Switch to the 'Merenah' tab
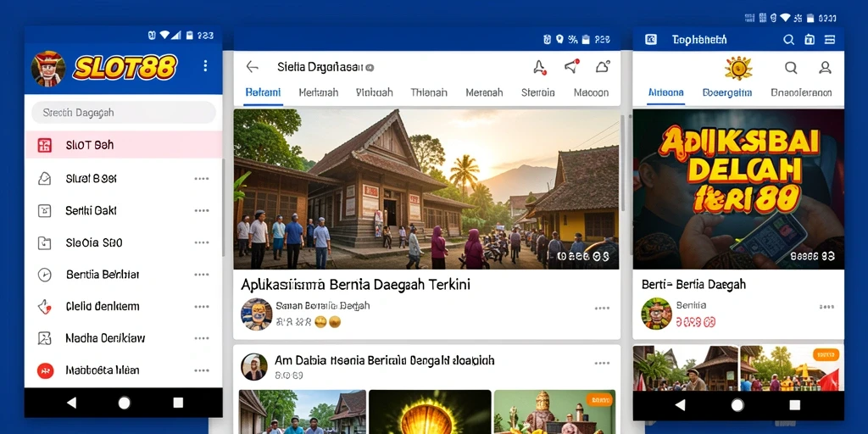This screenshot has width=868, height=434. click(484, 92)
